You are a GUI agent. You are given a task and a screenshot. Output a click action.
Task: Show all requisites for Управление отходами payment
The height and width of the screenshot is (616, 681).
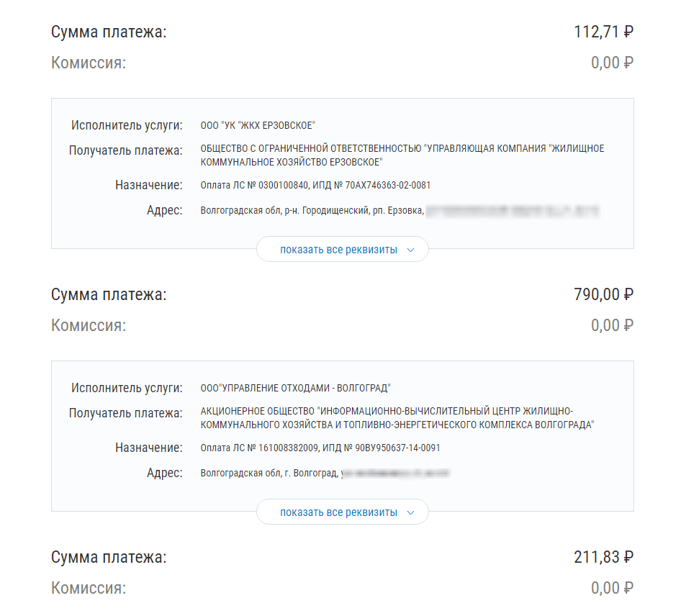[x=338, y=512]
